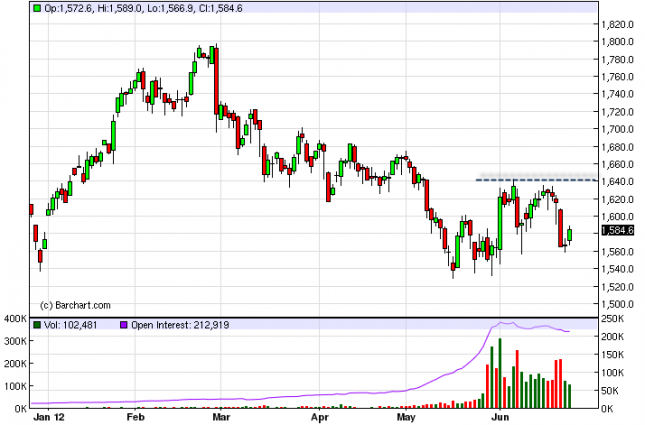645x425 pixels.
Task: Click the 'Open Interest: 212,919' label
Action: [180, 325]
